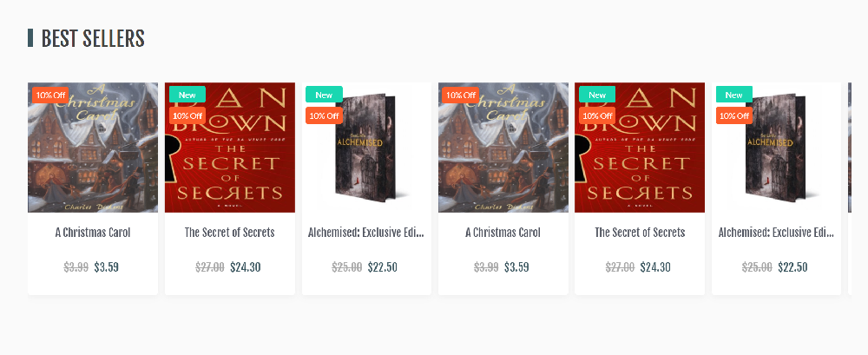
Task: Click the New badge on leftmost Alchemised card
Action: pyautogui.click(x=324, y=95)
